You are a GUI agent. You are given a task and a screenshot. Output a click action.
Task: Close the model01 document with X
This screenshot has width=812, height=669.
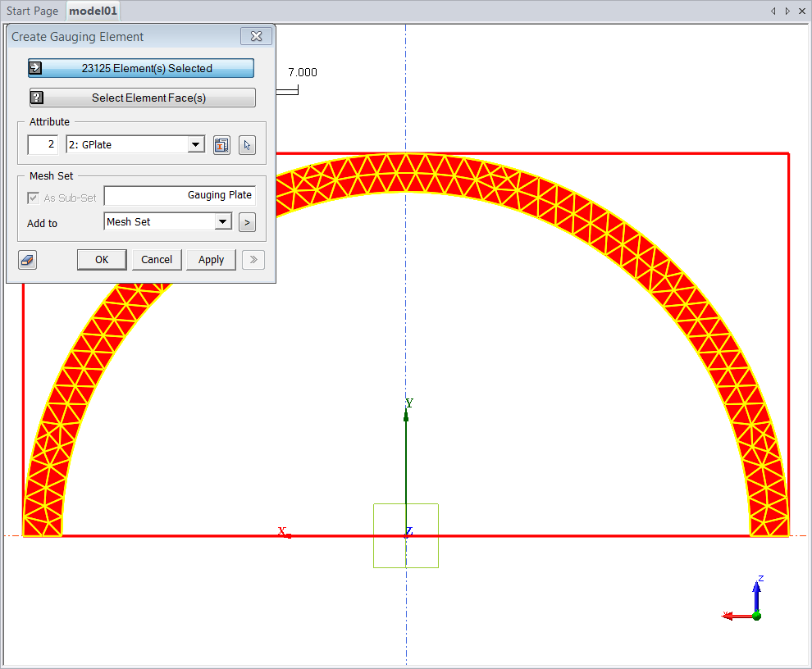[801, 11]
